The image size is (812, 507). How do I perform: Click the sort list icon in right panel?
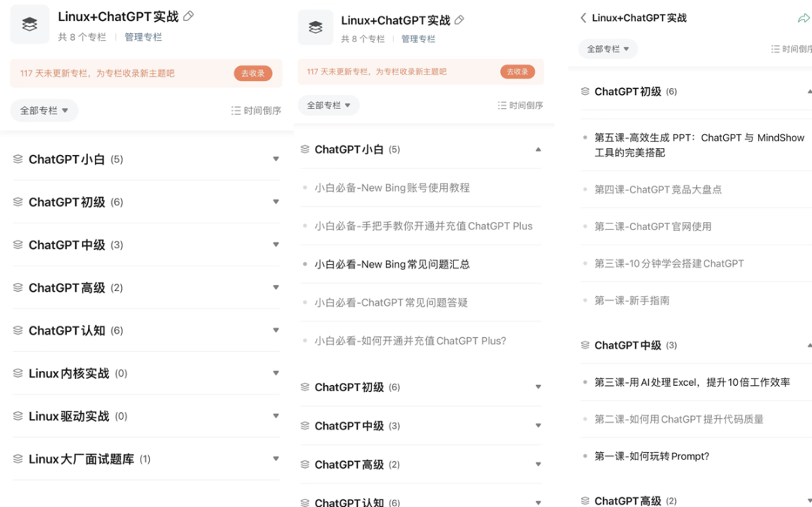click(x=774, y=49)
